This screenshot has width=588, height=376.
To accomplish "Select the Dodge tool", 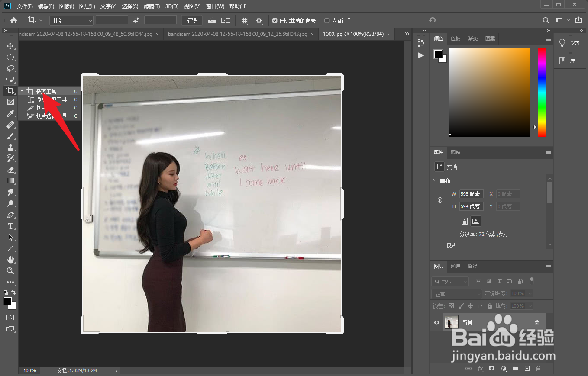I will point(10,203).
